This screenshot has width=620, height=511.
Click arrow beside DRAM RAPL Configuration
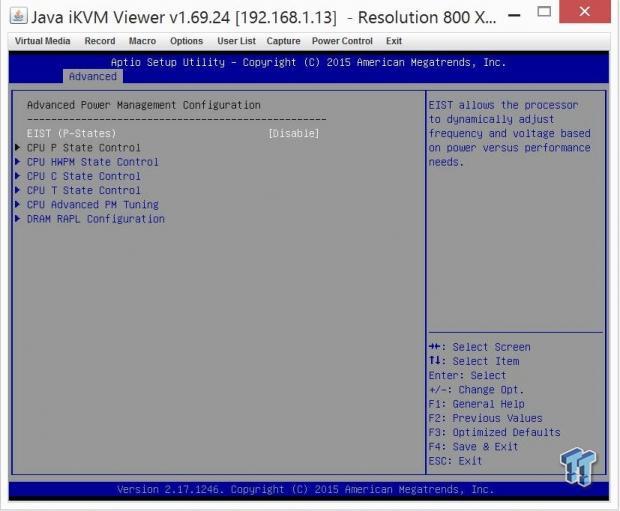(17, 218)
